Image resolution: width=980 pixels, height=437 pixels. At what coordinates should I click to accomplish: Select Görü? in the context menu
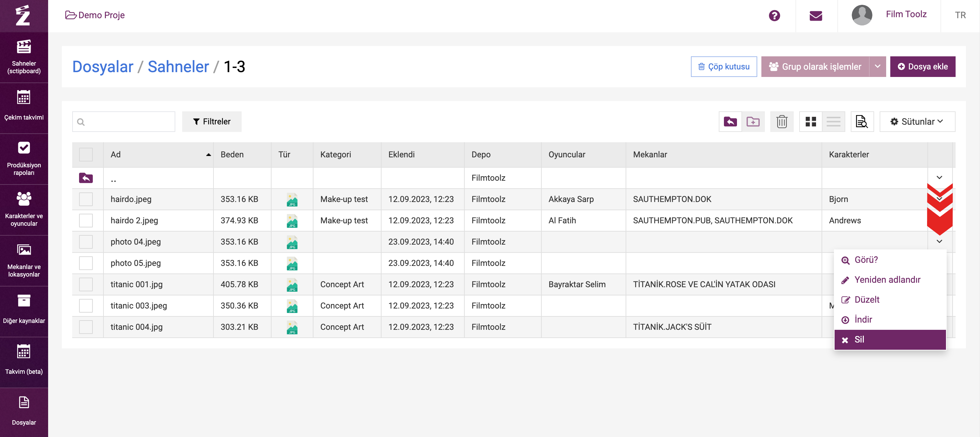tap(890, 260)
